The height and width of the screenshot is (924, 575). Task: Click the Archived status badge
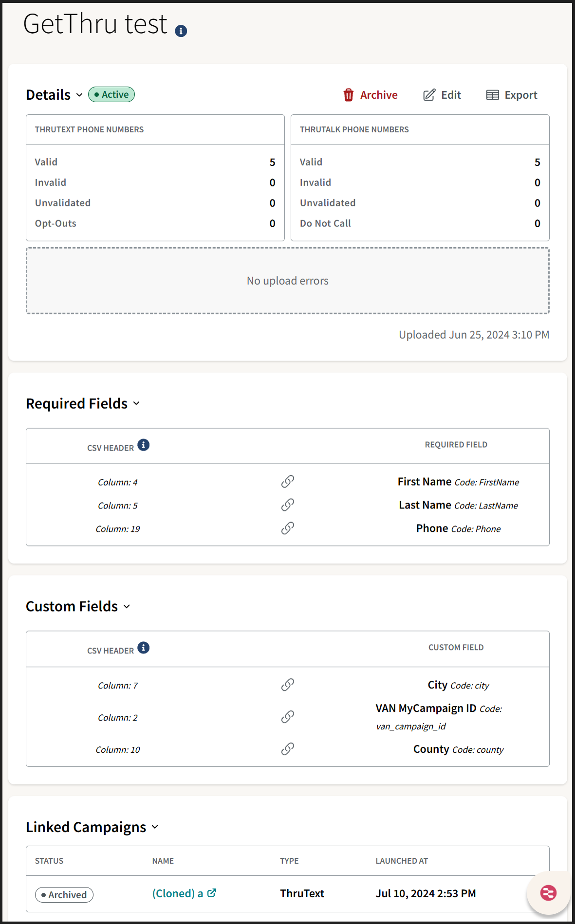[x=64, y=895]
